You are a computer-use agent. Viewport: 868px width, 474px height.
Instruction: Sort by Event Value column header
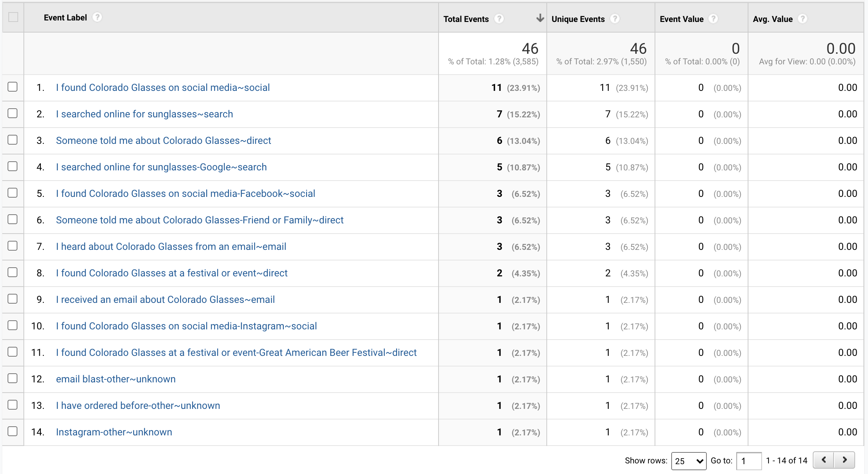pyautogui.click(x=681, y=19)
